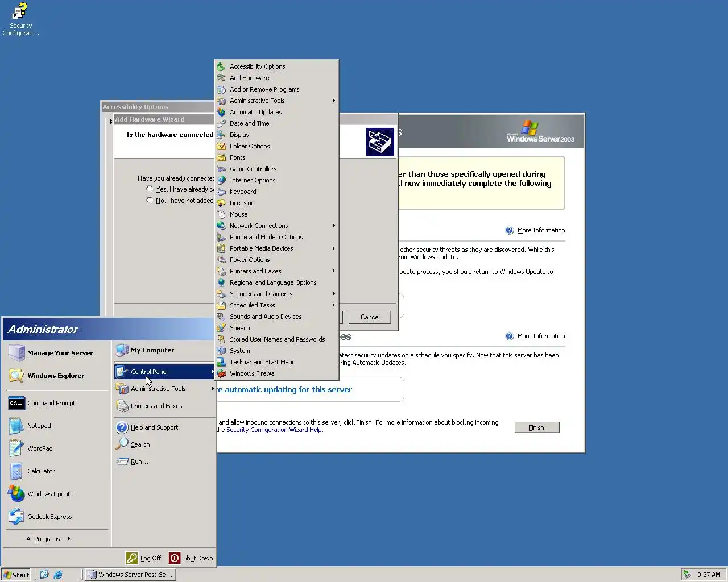
Task: Expand the Administrative Tools submenu in Control Panel list
Action: click(x=334, y=101)
